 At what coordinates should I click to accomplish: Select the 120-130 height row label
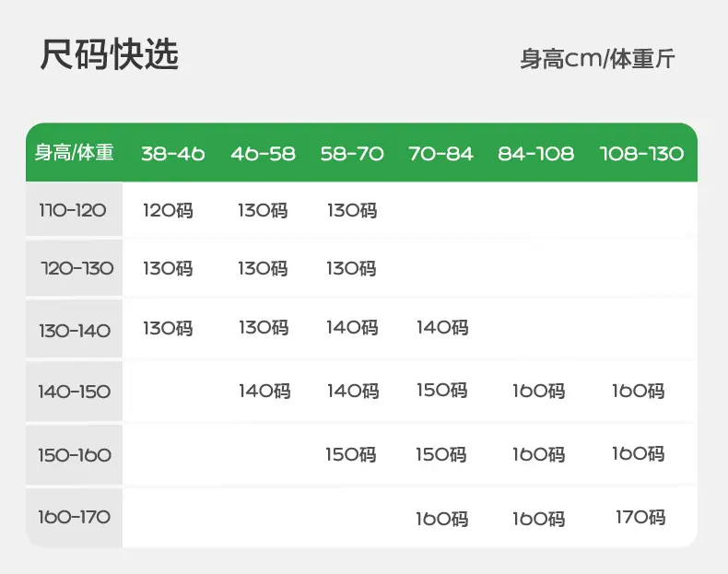click(x=77, y=268)
